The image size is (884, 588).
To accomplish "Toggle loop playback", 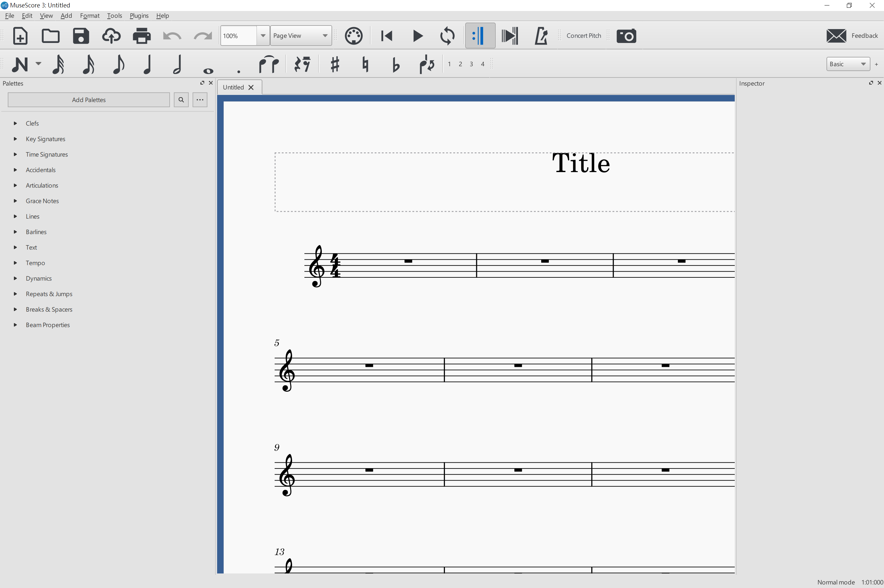I will coord(447,36).
